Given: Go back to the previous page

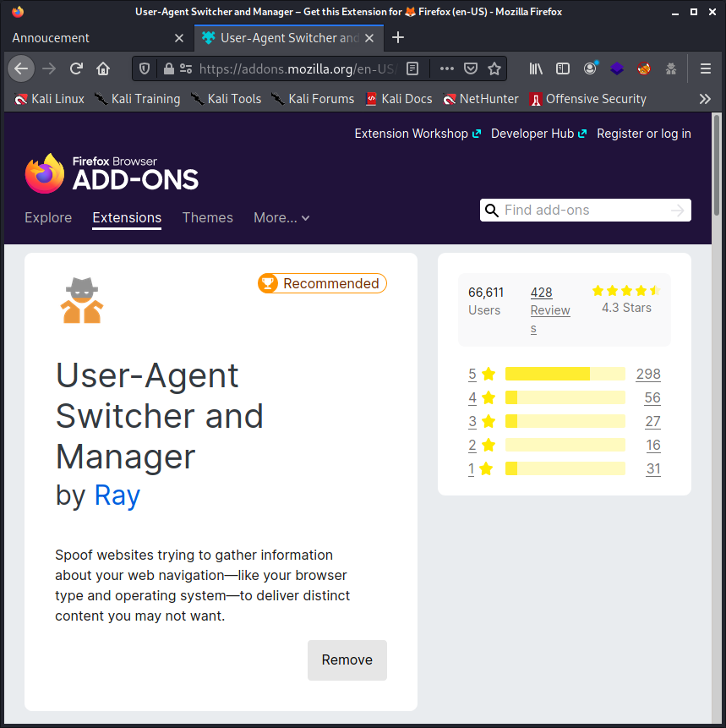Looking at the screenshot, I should 21,69.
